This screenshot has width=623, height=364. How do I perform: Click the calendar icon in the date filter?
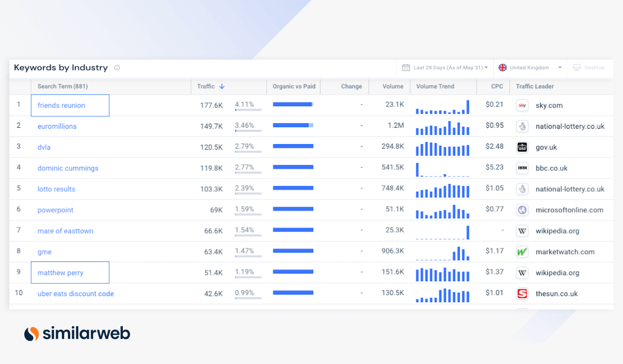coord(406,68)
